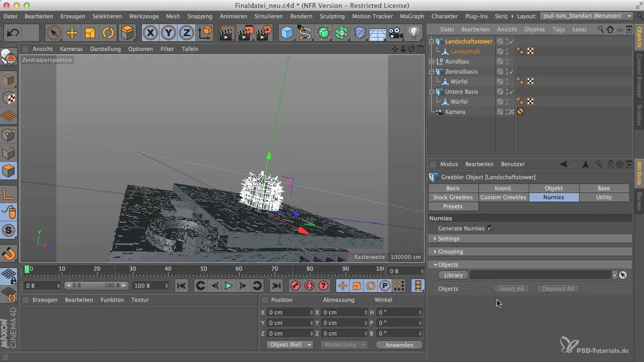Click the Camera object toolbar icon

(x=395, y=33)
